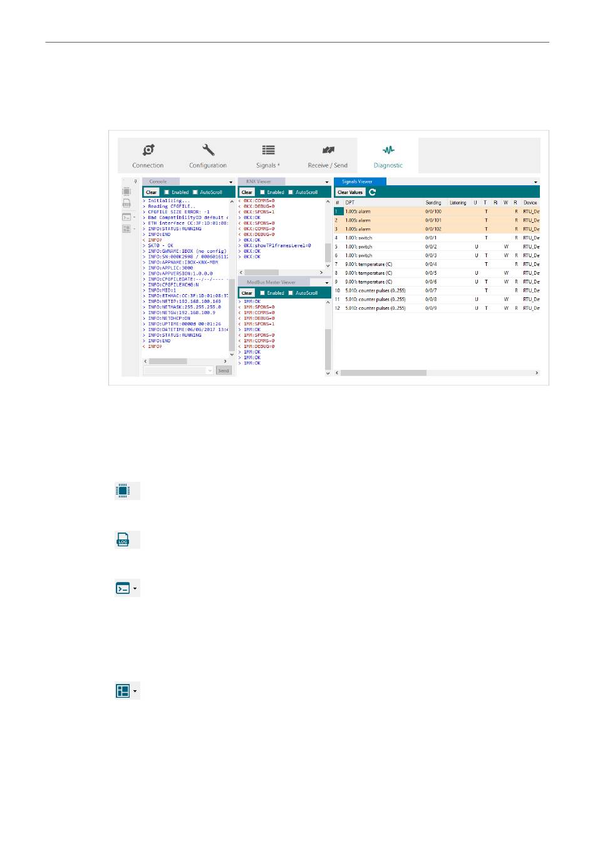This screenshot has width=595, height=868.
Task: Click the Signals Viewer scroll-left arrow
Action: pyautogui.click(x=338, y=373)
